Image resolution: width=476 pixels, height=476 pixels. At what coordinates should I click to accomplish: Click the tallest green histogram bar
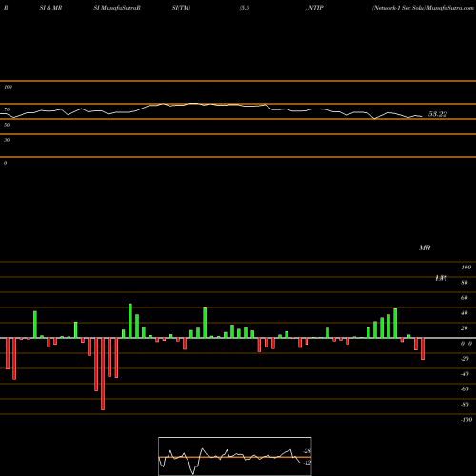pos(130,321)
